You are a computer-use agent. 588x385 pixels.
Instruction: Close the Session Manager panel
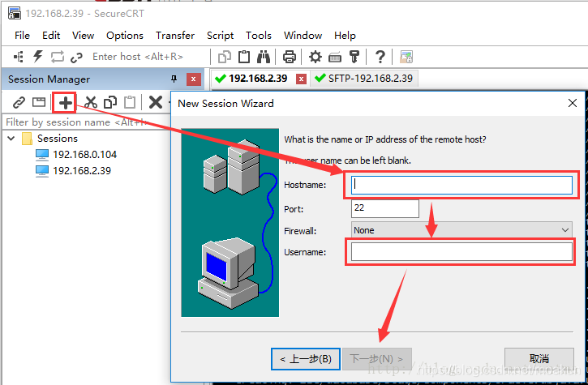[194, 79]
